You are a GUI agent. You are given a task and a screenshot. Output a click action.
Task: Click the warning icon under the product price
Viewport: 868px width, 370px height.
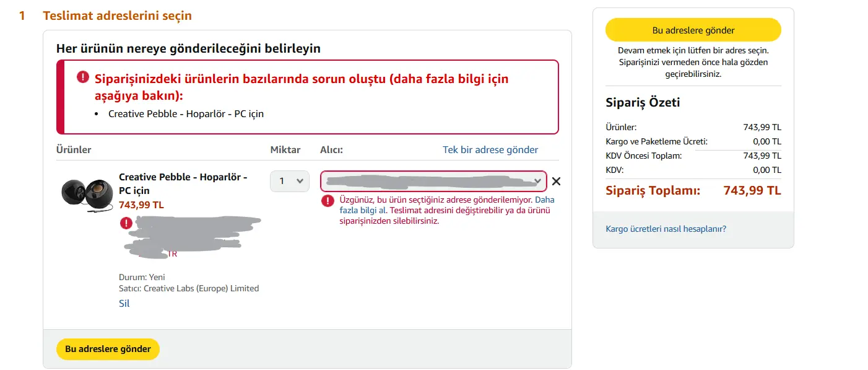coord(126,223)
